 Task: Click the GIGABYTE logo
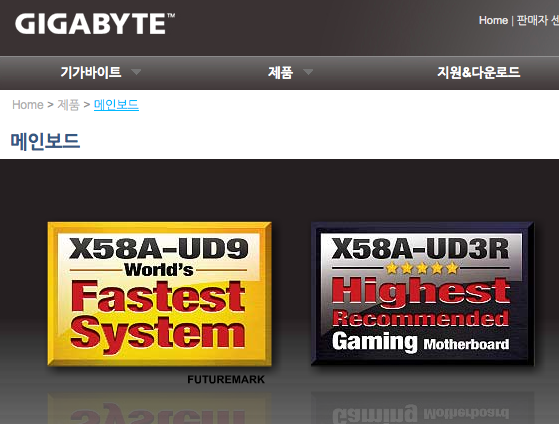coord(95,24)
